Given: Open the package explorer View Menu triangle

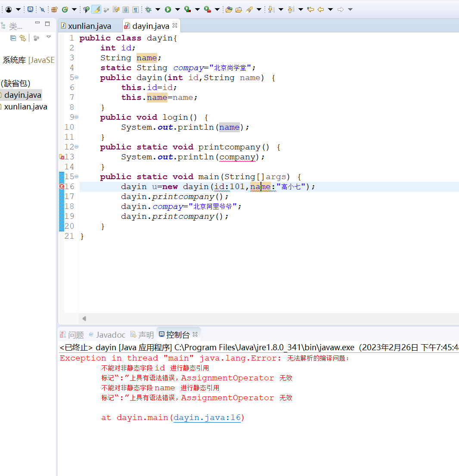Looking at the screenshot, I should pos(49,37).
